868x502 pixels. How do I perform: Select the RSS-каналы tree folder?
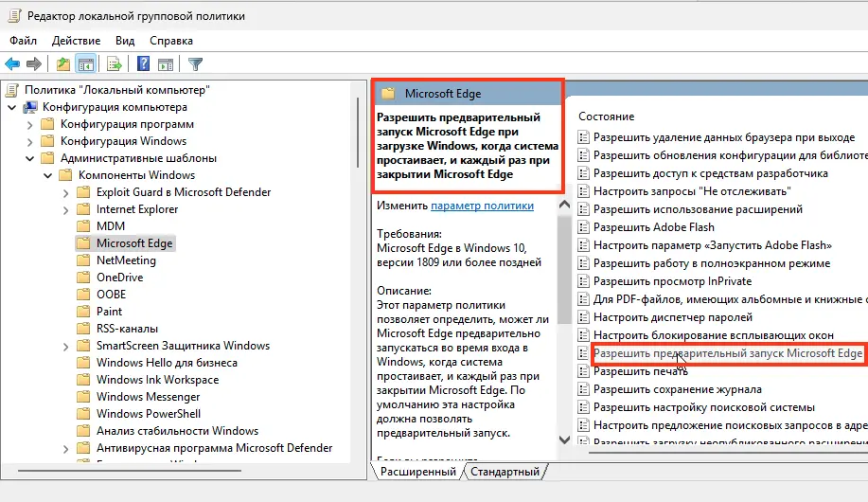point(128,329)
